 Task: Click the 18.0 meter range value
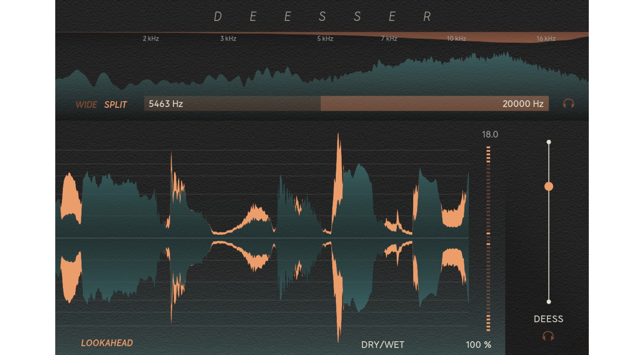coord(490,134)
